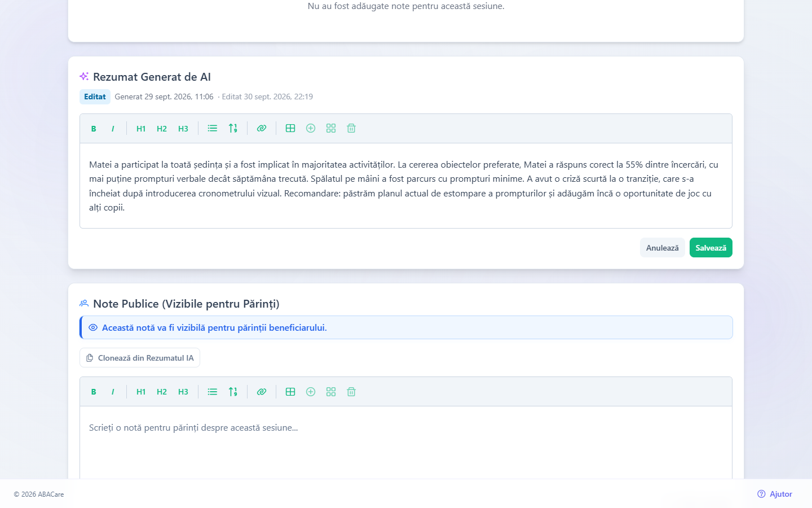Click the 'Generat 29 sept. 2026, 11:06' timestamp

coord(164,97)
